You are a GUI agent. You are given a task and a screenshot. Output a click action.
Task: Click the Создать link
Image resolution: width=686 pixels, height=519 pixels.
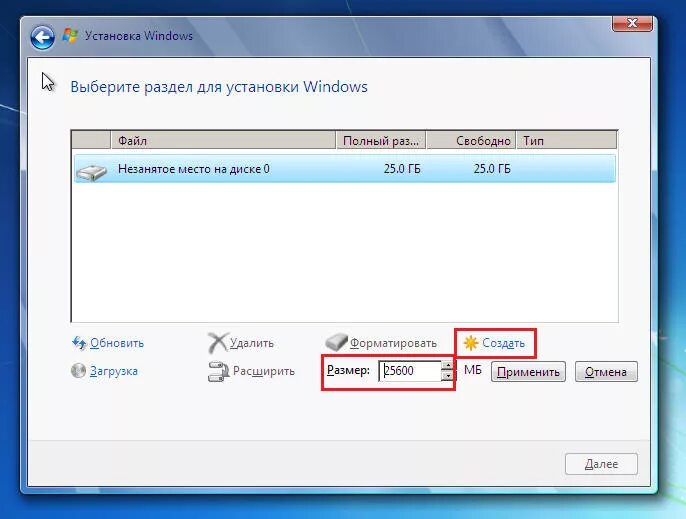tap(503, 343)
